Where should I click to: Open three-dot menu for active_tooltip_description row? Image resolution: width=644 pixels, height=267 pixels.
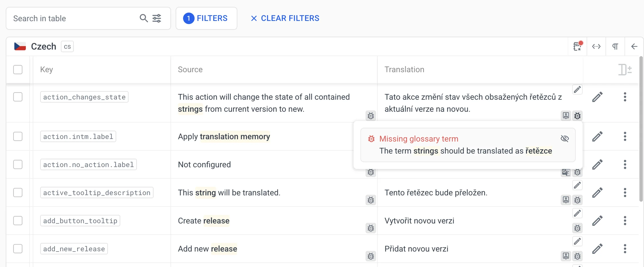tap(625, 193)
